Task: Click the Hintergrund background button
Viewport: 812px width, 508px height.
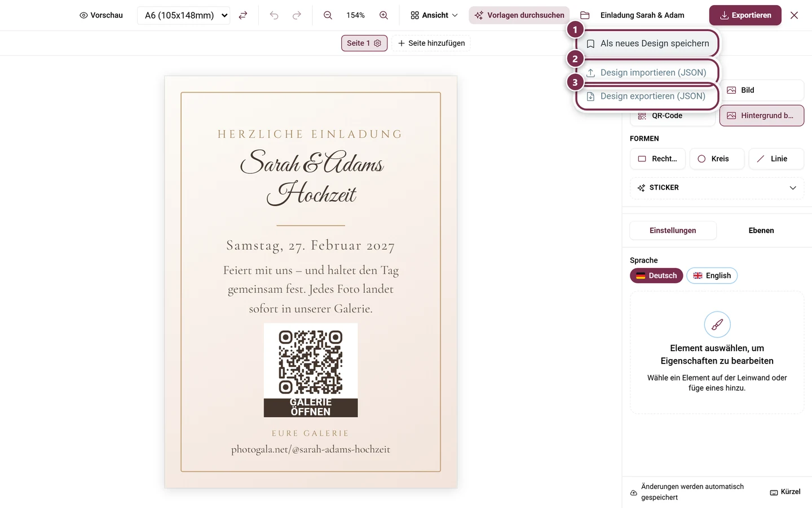Action: pyautogui.click(x=762, y=116)
